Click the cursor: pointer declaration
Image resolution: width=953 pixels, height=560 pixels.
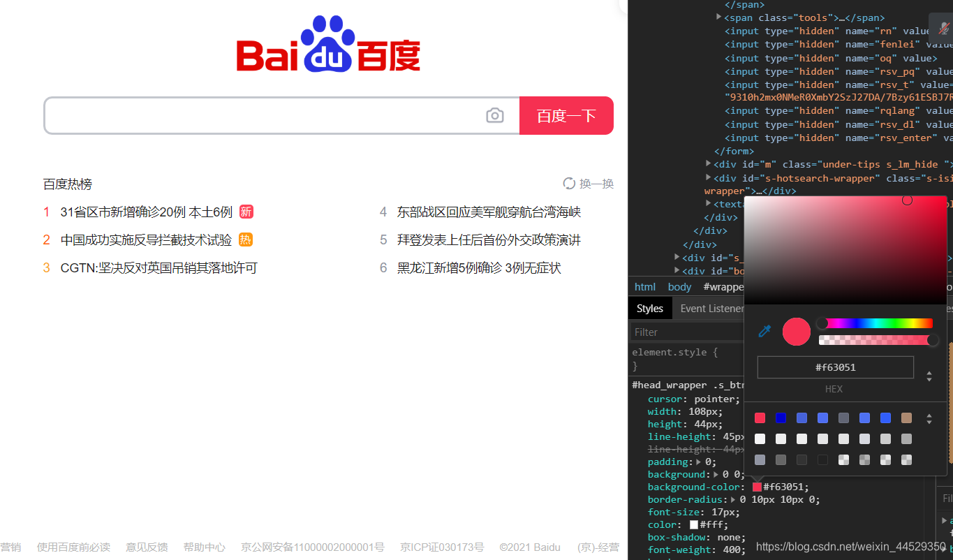tap(694, 399)
